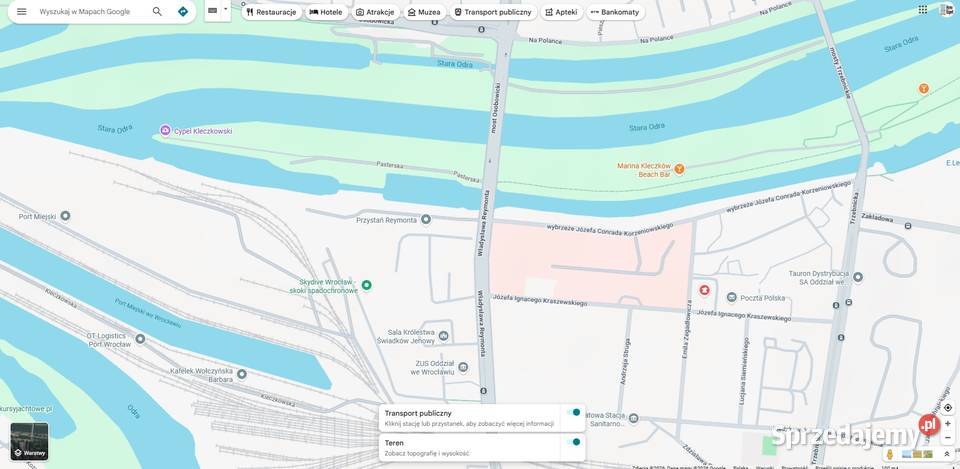Click the 'Zakładowa' street label
Image resolution: width=960 pixels, height=469 pixels.
point(879,217)
